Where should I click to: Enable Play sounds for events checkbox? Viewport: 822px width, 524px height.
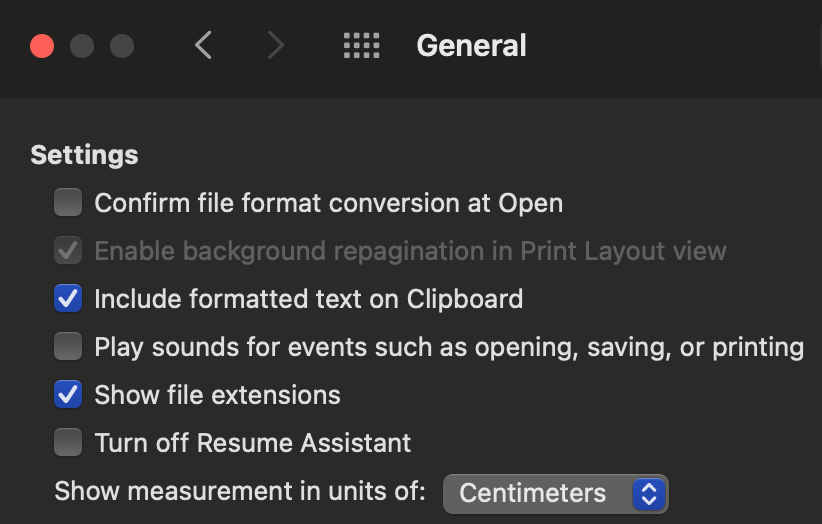68,346
